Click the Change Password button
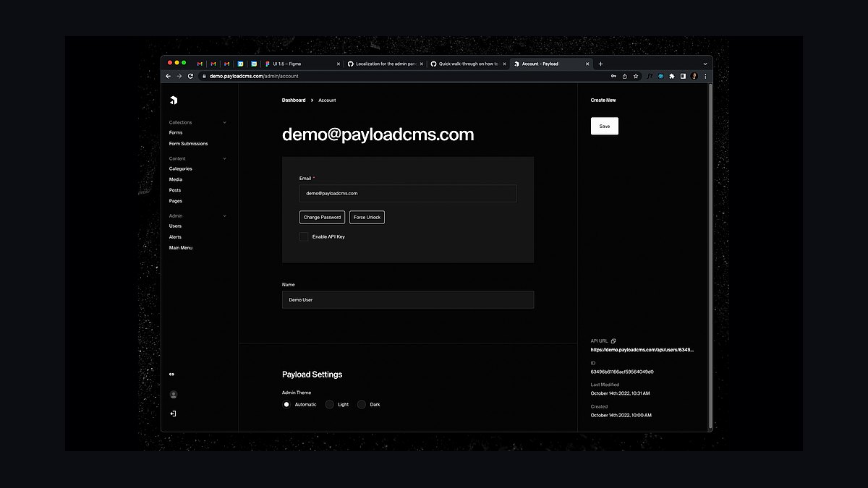The image size is (868, 488). pyautogui.click(x=322, y=217)
